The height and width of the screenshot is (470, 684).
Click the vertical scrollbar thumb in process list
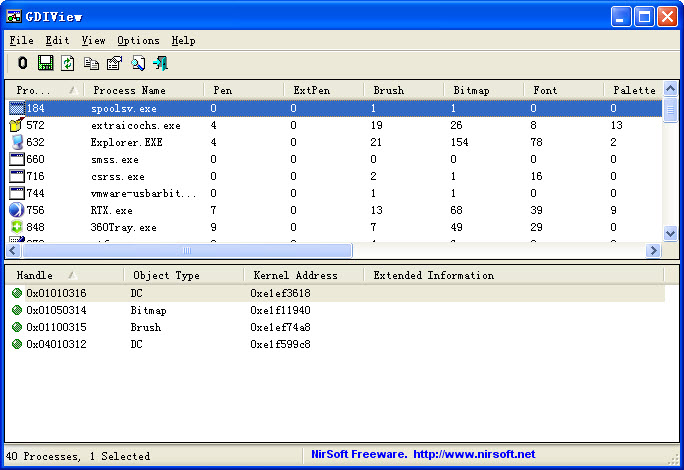670,110
